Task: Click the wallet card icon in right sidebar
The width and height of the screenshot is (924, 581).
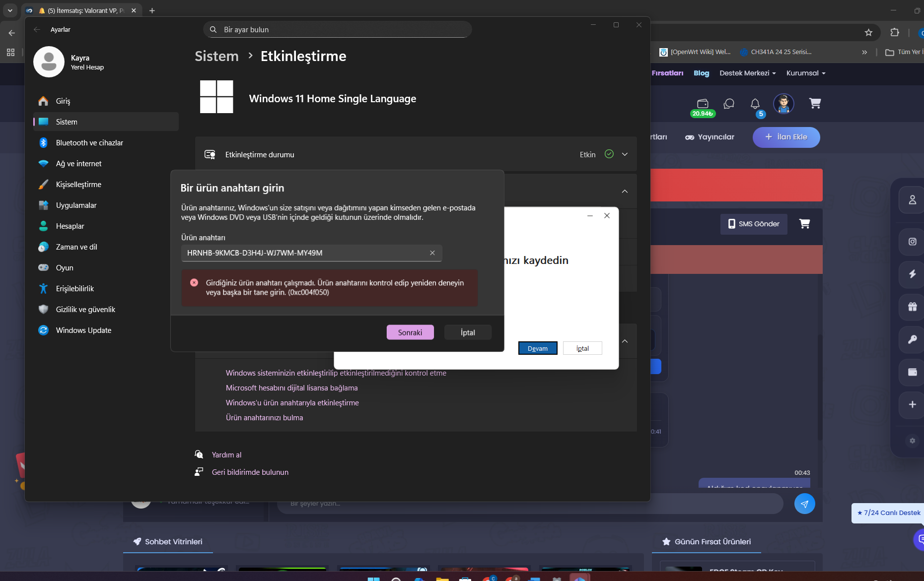Action: [912, 372]
